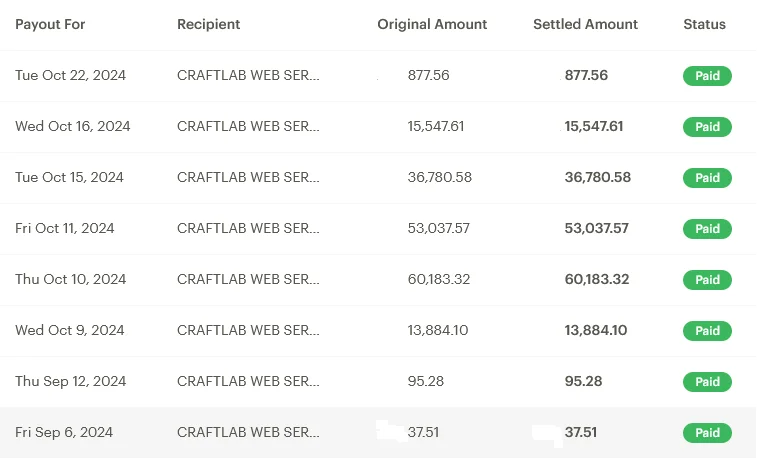The width and height of the screenshot is (757, 463).
Task: Click the Fri Sep 6, 2024 payout row
Action: [x=378, y=433]
